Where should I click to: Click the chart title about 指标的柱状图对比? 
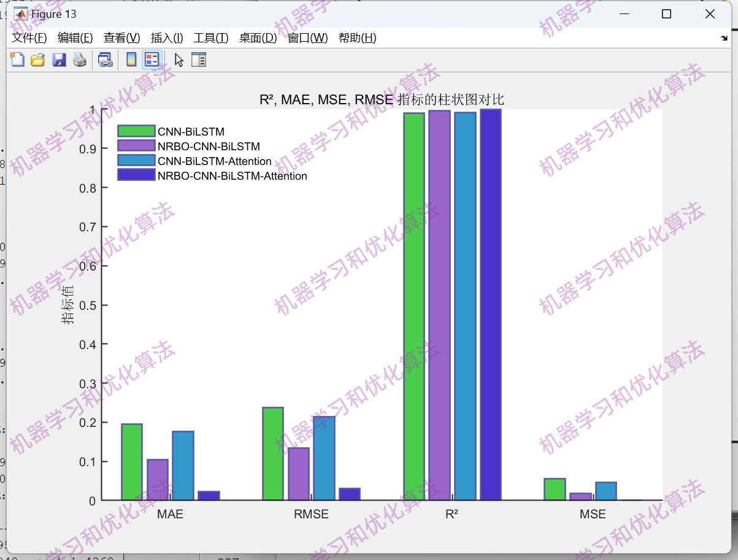(382, 100)
